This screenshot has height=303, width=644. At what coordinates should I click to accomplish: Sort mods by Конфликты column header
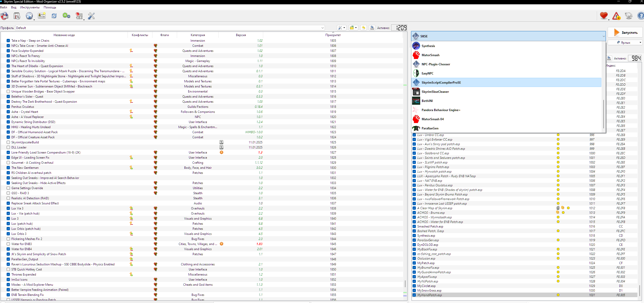click(140, 35)
